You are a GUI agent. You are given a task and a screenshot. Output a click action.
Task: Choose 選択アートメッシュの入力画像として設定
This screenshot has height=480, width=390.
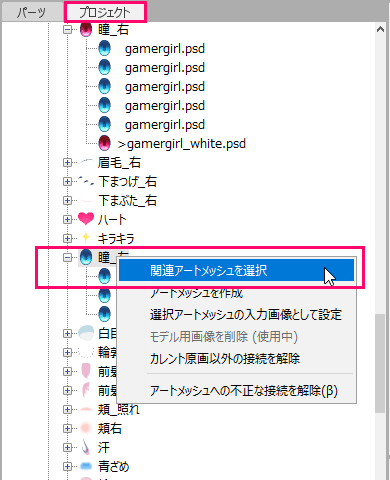click(x=246, y=315)
